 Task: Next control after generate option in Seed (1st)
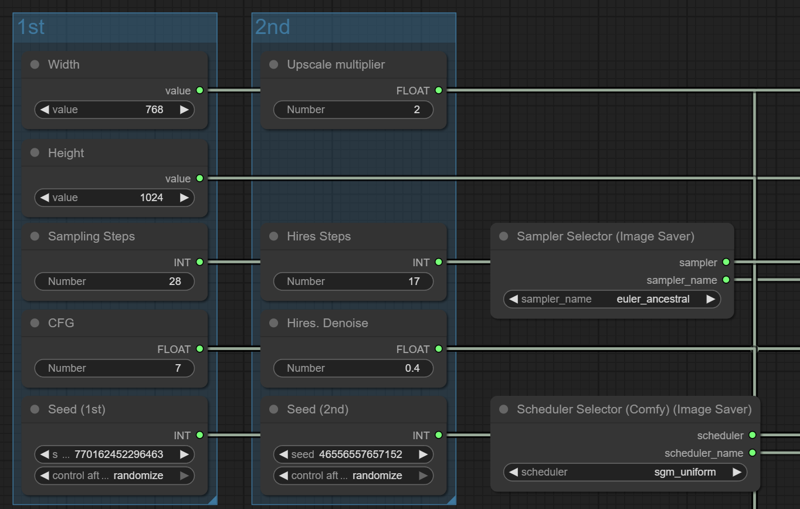point(184,476)
